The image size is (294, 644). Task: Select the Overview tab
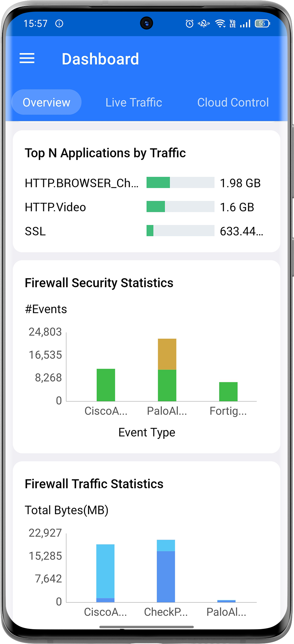coord(47,102)
